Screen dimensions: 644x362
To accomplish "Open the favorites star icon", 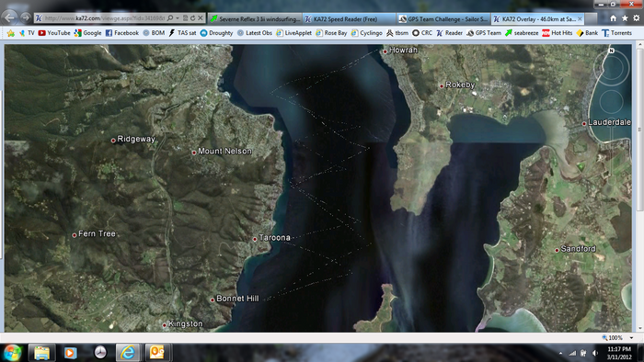I will 625,18.
